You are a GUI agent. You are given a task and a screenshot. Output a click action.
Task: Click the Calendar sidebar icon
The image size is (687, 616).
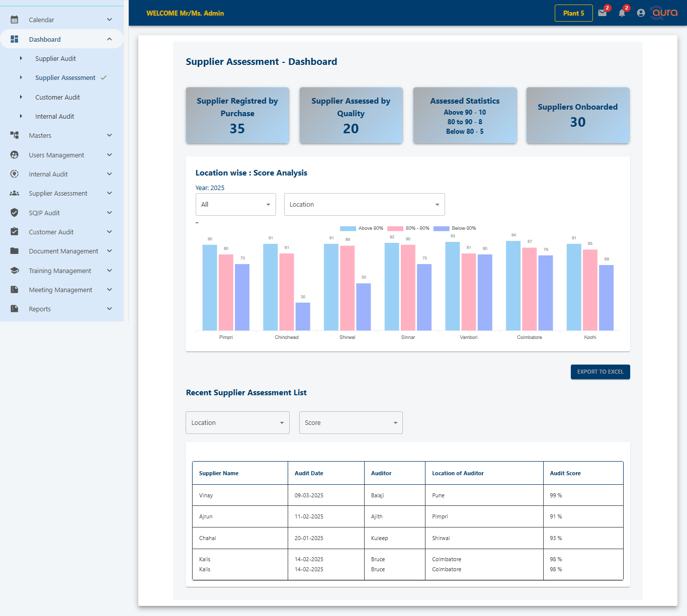tap(15, 20)
